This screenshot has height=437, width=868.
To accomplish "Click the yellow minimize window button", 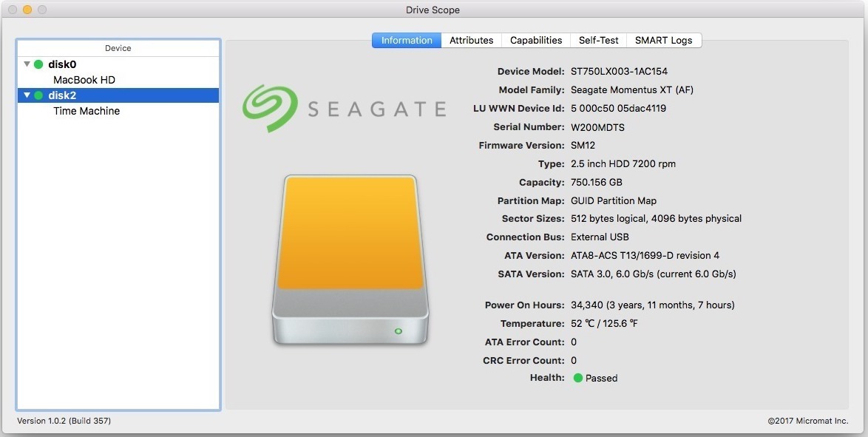I will [x=27, y=10].
